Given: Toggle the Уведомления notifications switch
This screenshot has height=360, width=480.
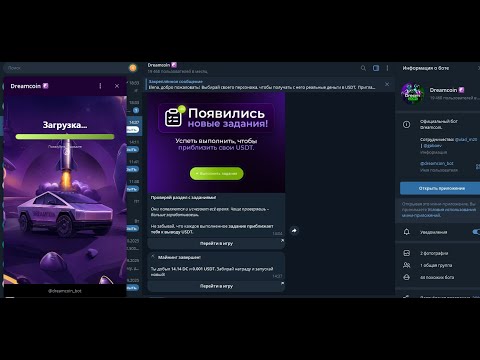Looking at the screenshot, I should (477, 232).
